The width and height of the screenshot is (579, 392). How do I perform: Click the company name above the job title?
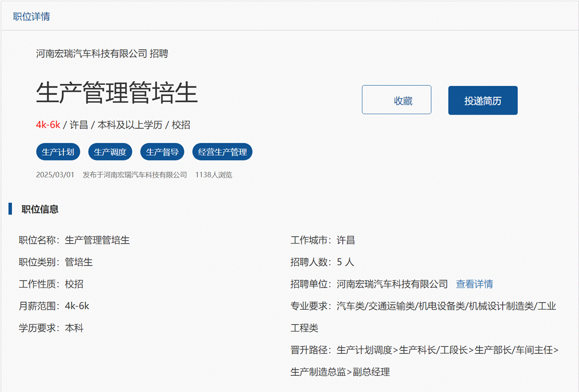point(91,53)
